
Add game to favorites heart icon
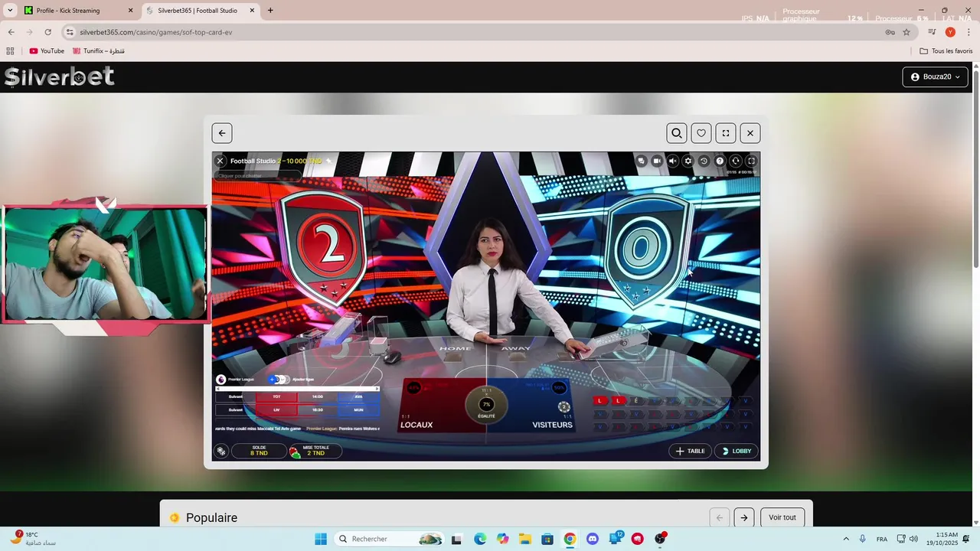tap(701, 133)
